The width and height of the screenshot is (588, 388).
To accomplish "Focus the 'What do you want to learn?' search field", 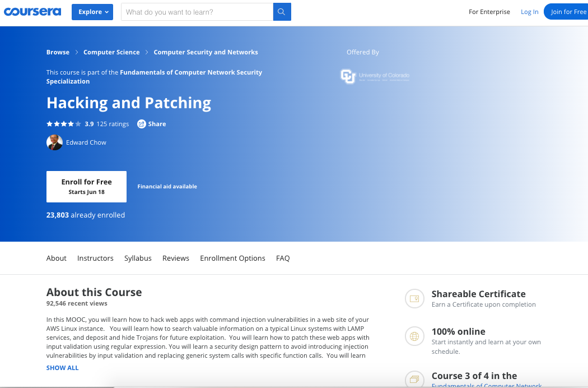I will pyautogui.click(x=197, y=12).
